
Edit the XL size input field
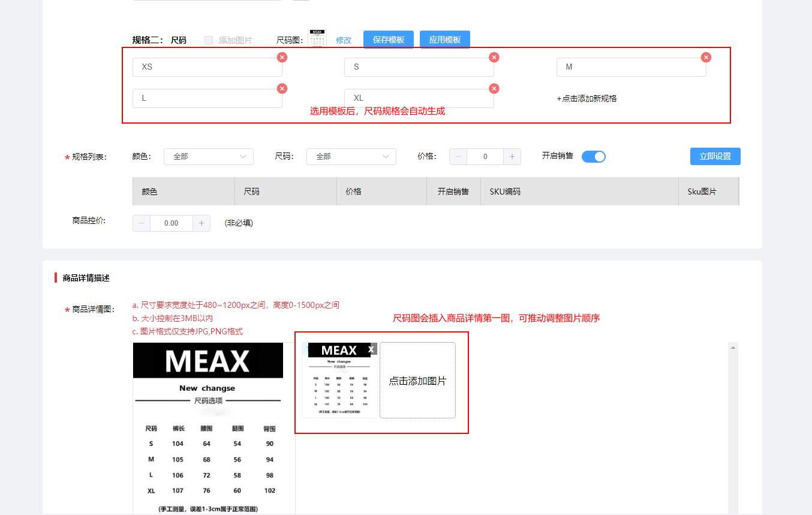419,98
